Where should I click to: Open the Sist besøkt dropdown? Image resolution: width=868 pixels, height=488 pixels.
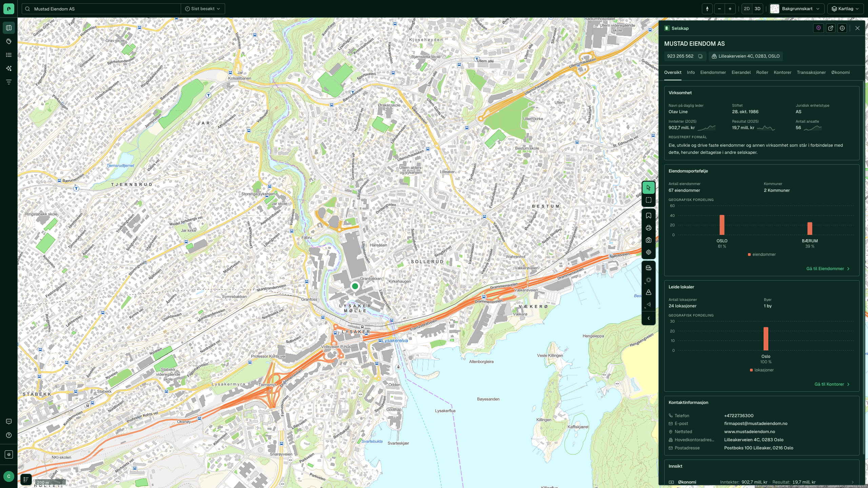coord(203,9)
